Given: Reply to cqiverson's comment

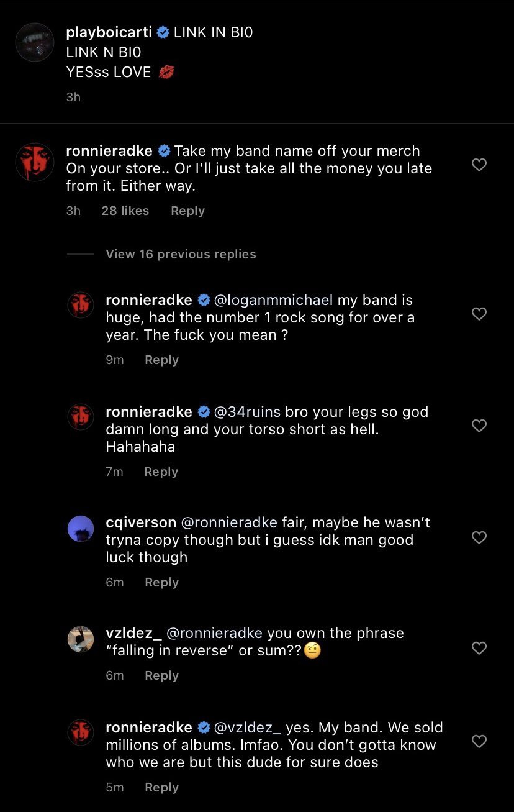Looking at the screenshot, I should [x=161, y=582].
